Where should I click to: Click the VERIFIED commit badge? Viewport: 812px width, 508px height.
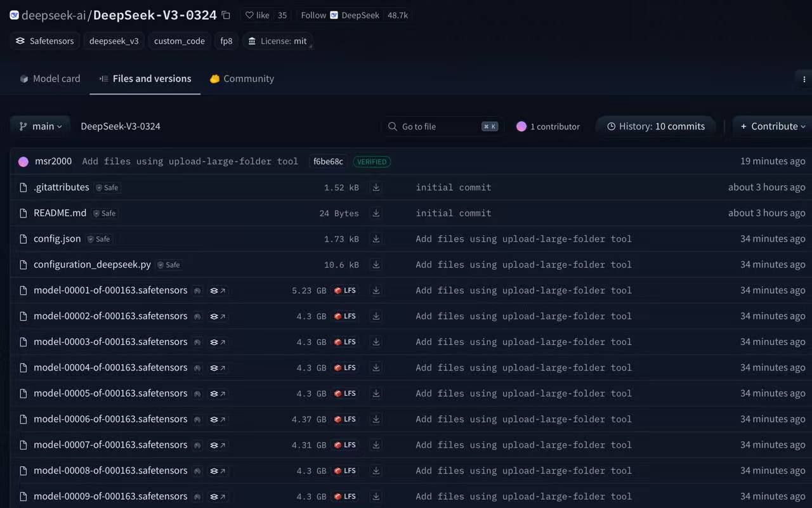point(372,161)
